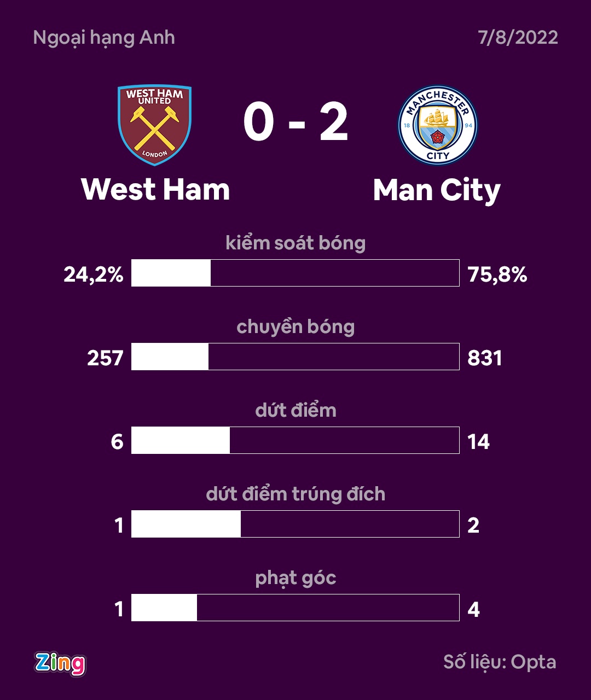Viewport: 591px width, 700px height.
Task: Click the Số liệu: Opta credit
Action: pyautogui.click(x=500, y=662)
